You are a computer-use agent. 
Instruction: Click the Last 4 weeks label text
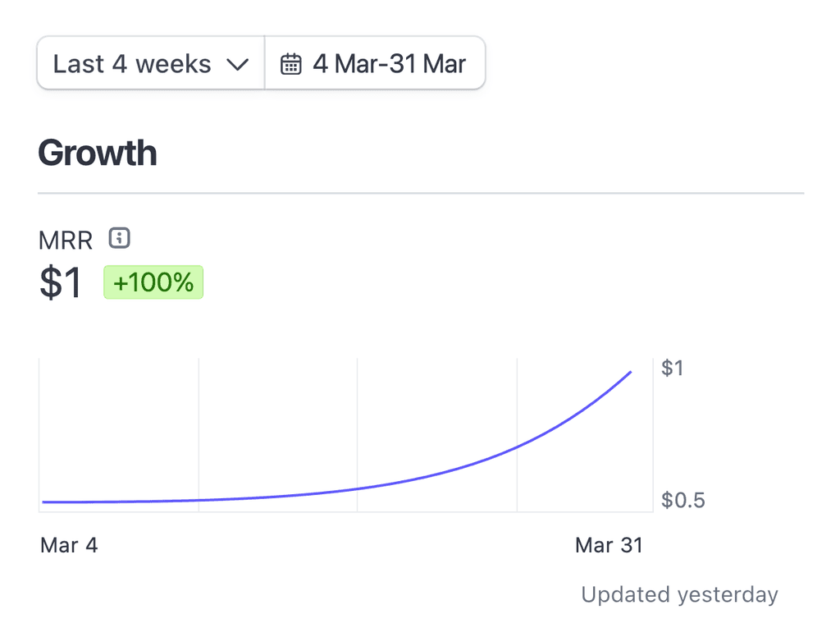[132, 64]
